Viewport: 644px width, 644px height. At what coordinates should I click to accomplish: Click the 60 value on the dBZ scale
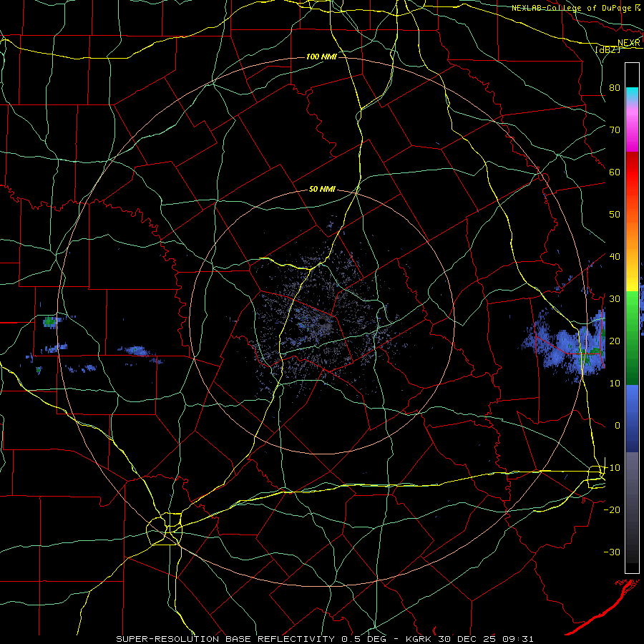pos(615,172)
